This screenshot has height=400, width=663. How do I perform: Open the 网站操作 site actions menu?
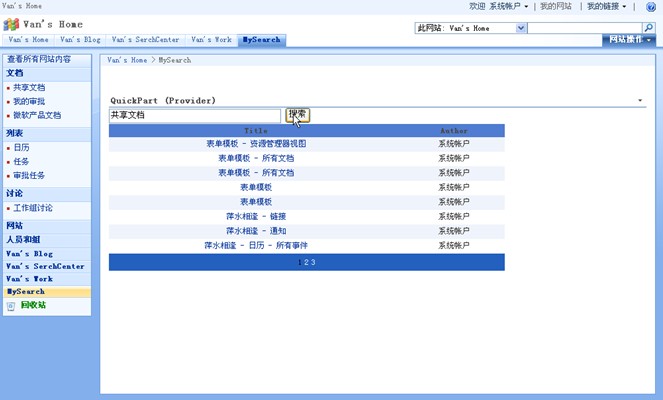tap(629, 40)
